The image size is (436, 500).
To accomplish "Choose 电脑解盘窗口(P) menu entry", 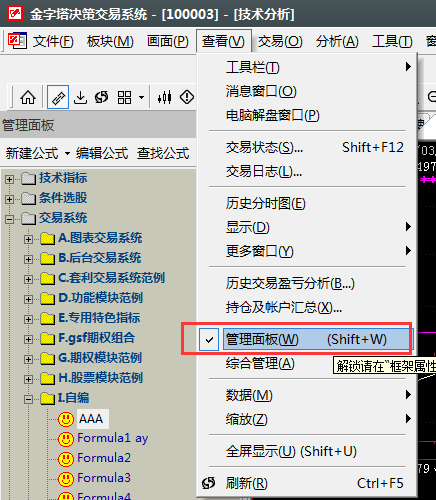I will [307, 115].
